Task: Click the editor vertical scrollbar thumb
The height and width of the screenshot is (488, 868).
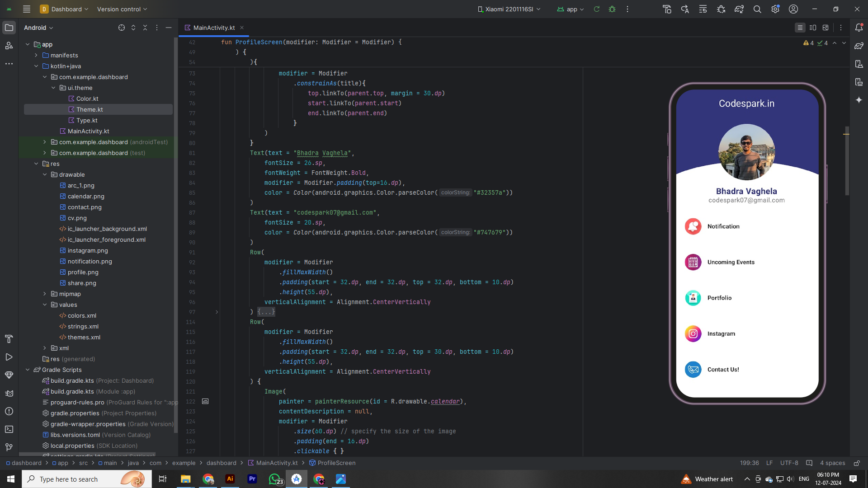Action: (x=847, y=160)
